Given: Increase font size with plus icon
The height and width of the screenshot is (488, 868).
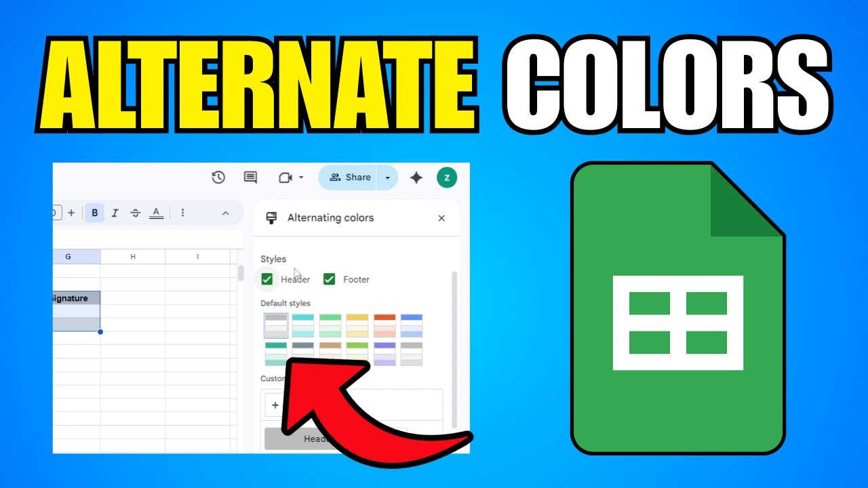Looking at the screenshot, I should (71, 213).
